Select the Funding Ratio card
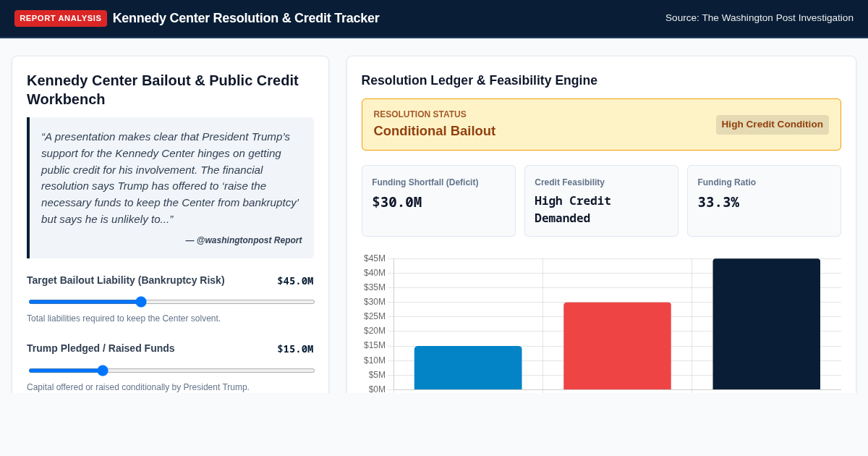Viewport: 868px width, 456px height. pos(764,200)
